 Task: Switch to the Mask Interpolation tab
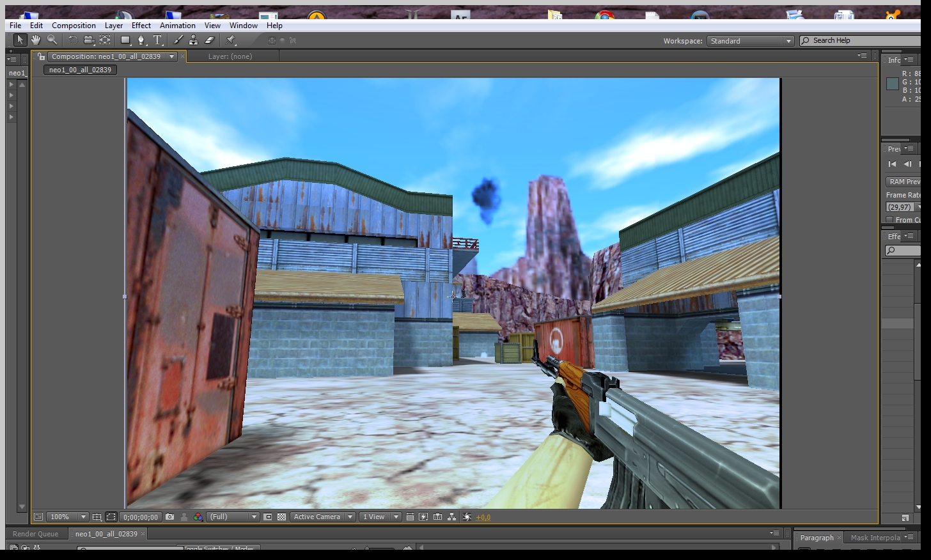(x=875, y=538)
